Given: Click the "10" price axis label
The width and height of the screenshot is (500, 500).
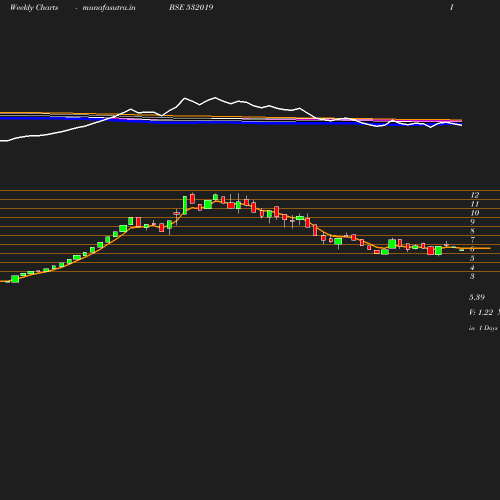Looking at the screenshot, I should coord(475,213).
